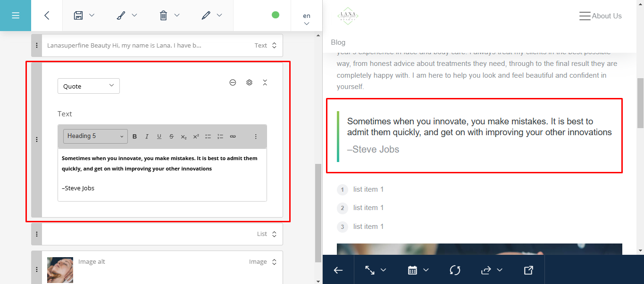Viewport: 644px width, 284px height.
Task: Toggle bold formatting in text editor
Action: [x=134, y=137]
